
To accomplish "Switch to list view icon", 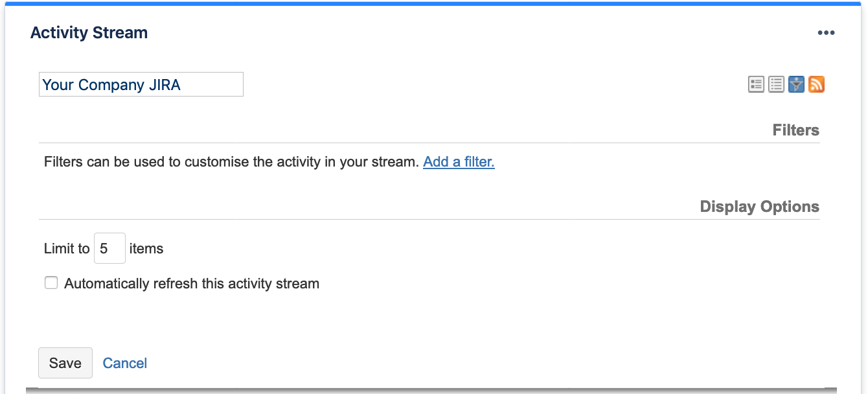I will [776, 84].
